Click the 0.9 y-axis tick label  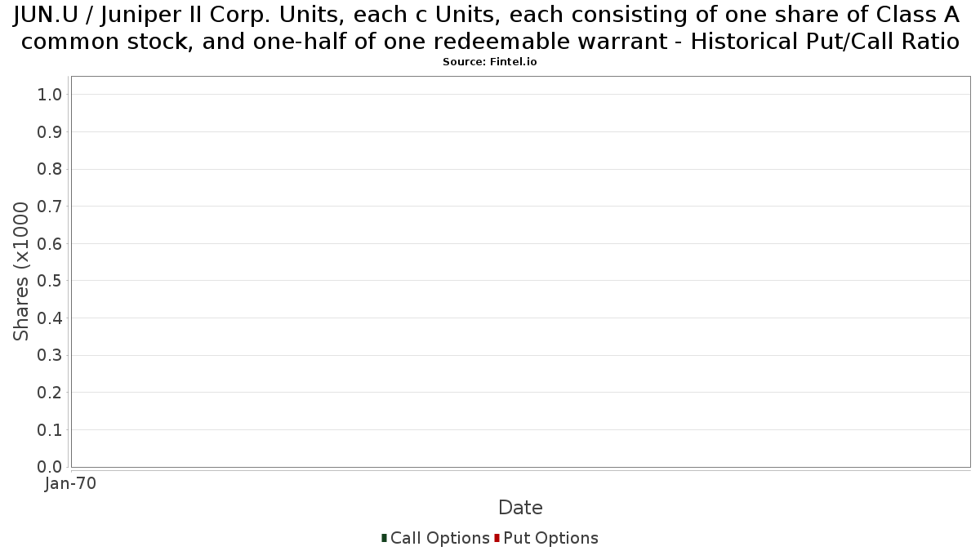coord(50,132)
